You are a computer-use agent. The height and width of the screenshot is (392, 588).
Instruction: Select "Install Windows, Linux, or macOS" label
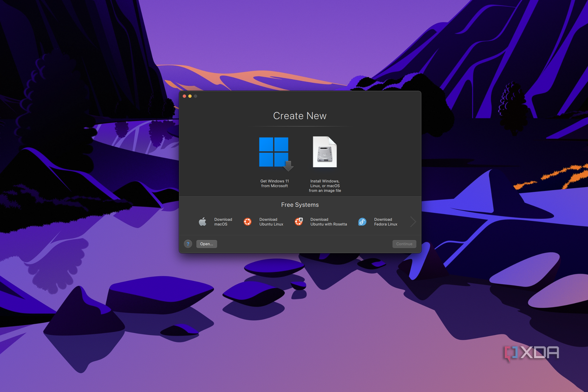click(325, 186)
